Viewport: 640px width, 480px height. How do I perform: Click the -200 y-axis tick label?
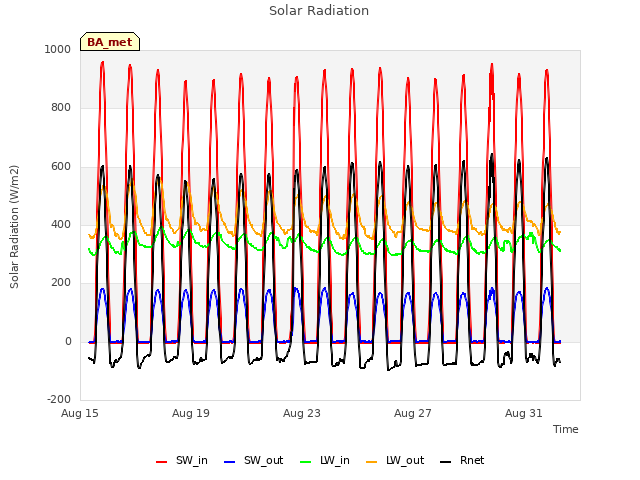coord(59,399)
